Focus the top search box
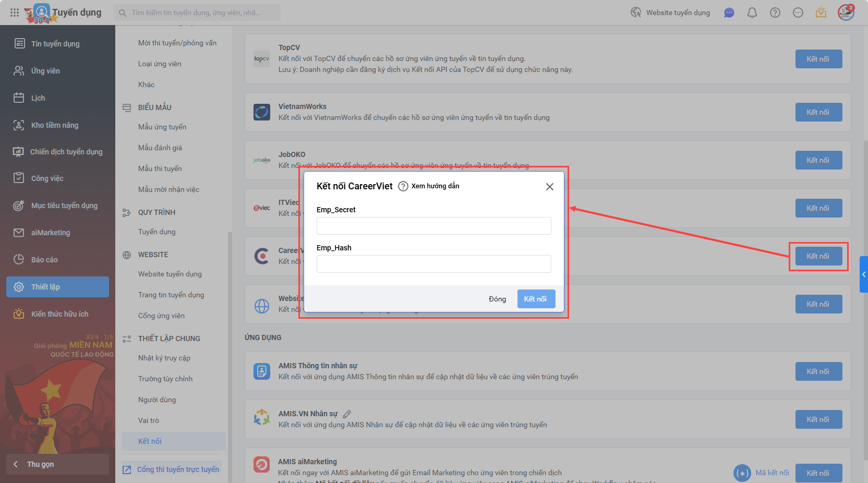 (x=197, y=13)
